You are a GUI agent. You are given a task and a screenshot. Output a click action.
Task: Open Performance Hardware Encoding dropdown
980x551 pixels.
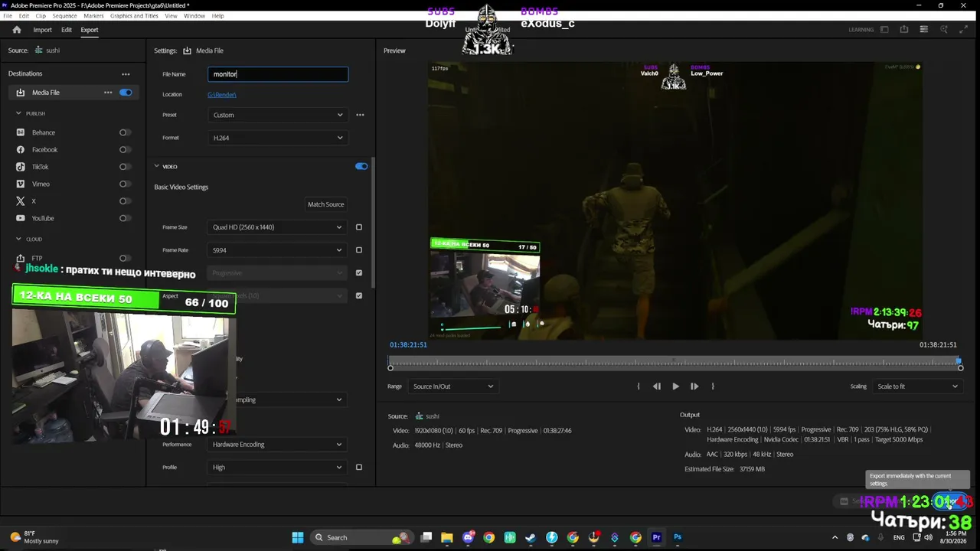277,445
